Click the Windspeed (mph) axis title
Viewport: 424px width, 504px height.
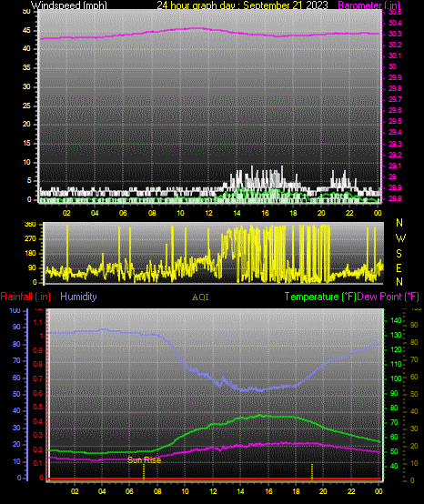(69, 5)
